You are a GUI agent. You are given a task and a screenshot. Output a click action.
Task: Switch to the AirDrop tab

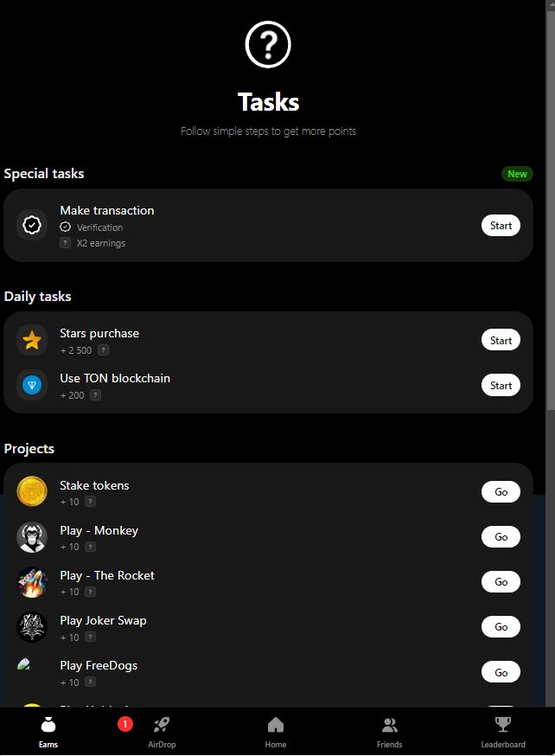[162, 732]
